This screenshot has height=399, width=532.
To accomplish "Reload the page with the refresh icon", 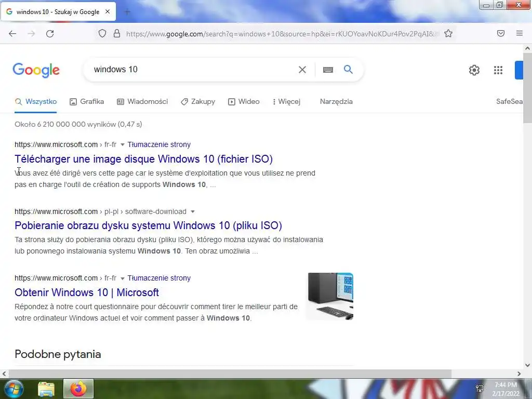I will [50, 34].
